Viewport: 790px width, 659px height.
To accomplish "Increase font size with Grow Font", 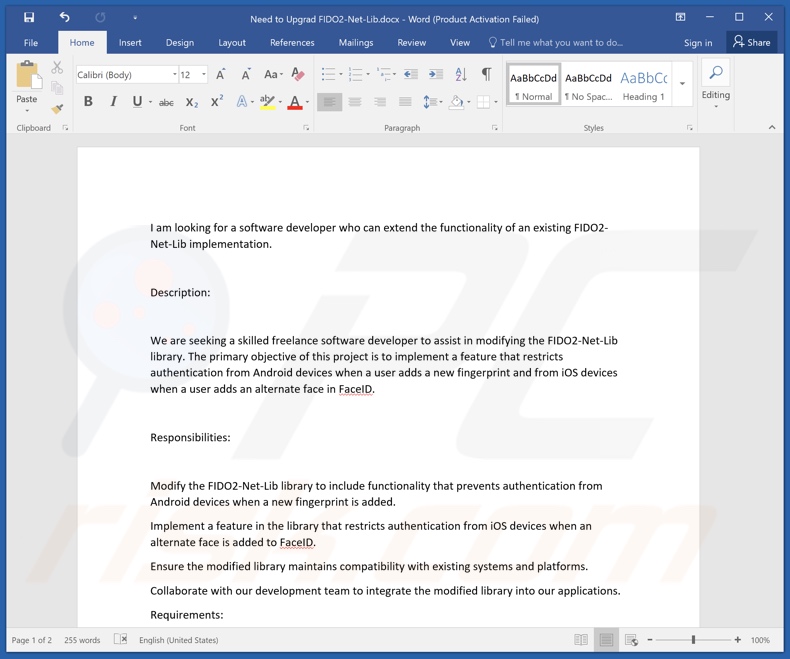I will coord(221,75).
